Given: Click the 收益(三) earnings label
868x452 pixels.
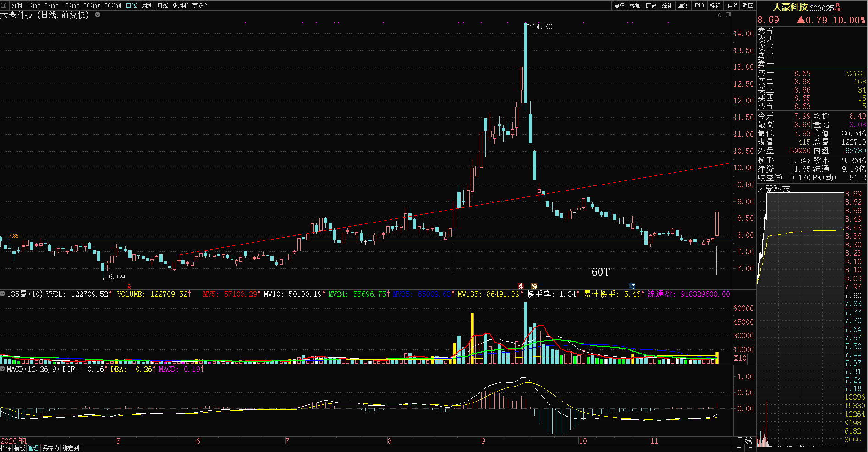Looking at the screenshot, I should coord(770,178).
